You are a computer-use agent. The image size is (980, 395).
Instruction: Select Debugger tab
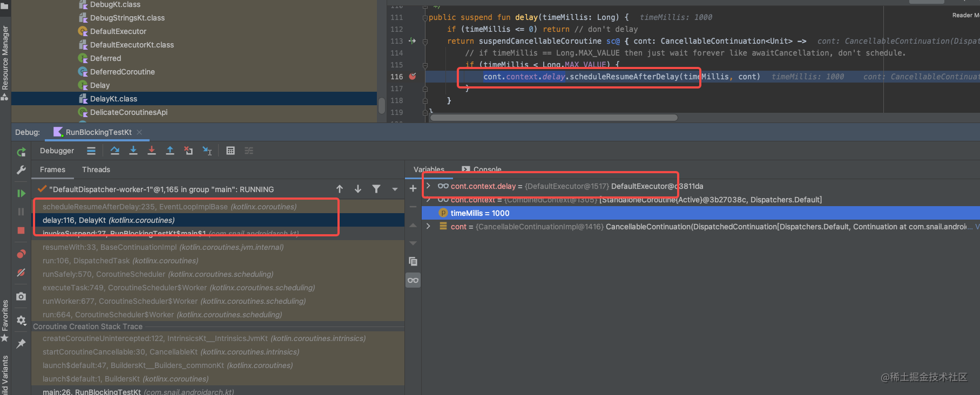(57, 151)
